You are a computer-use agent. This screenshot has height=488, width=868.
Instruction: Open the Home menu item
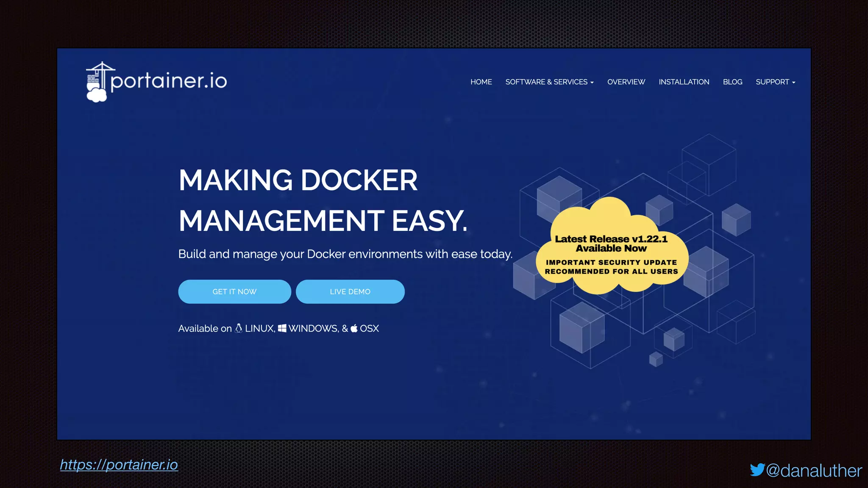pyautogui.click(x=481, y=82)
